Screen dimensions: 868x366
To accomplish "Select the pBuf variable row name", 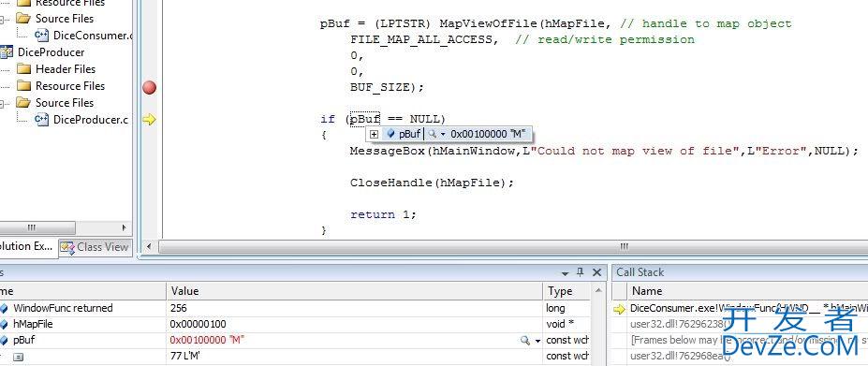I will pyautogui.click(x=23, y=340).
